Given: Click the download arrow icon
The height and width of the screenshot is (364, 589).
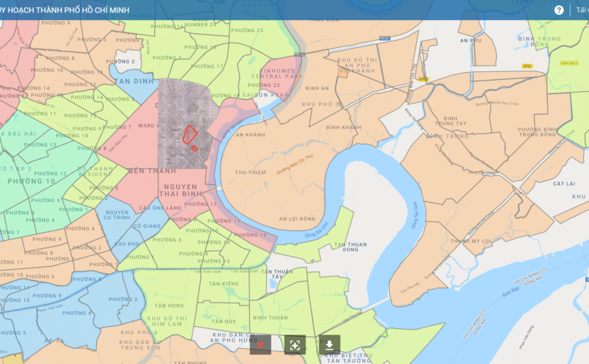Looking at the screenshot, I should [329, 345].
